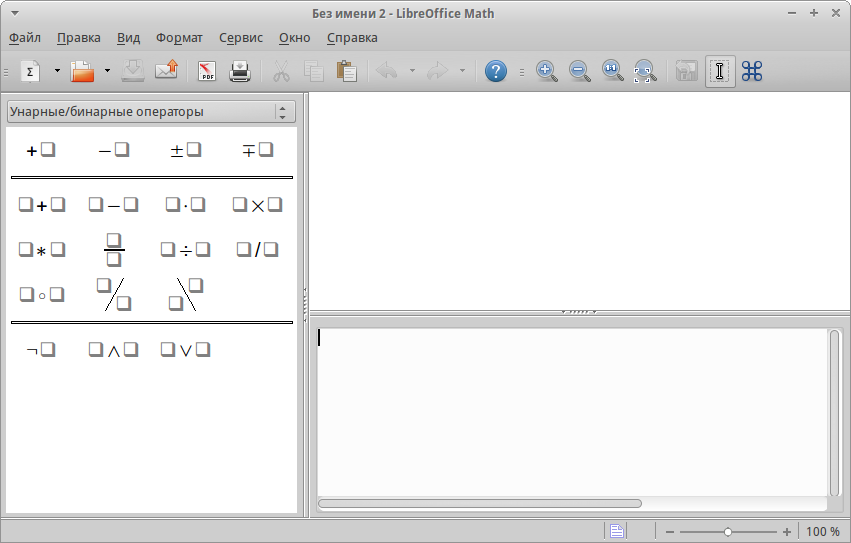Open the Catalog symbols icon
The width and height of the screenshot is (851, 543).
coord(752,71)
